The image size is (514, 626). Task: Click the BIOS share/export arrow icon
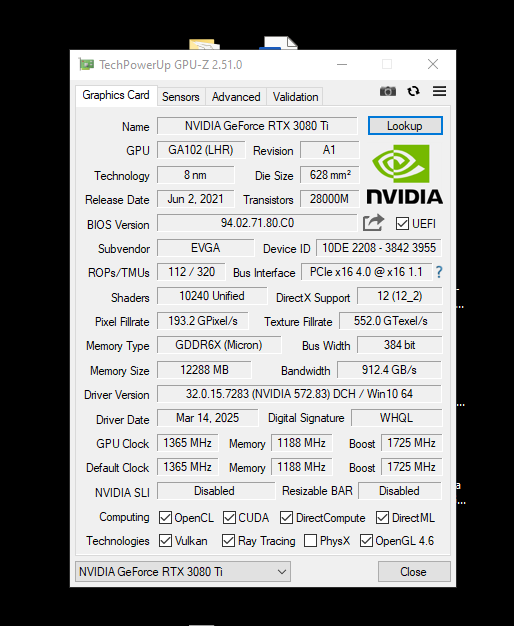(x=373, y=223)
